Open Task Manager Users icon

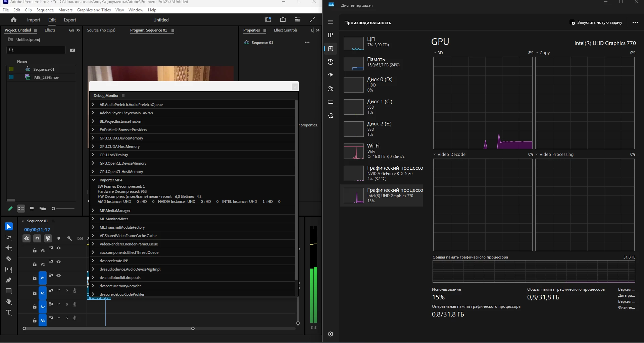click(331, 89)
